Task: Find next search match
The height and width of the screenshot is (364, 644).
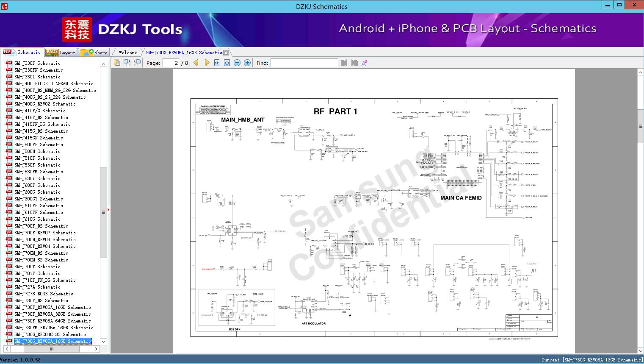Action: (354, 63)
